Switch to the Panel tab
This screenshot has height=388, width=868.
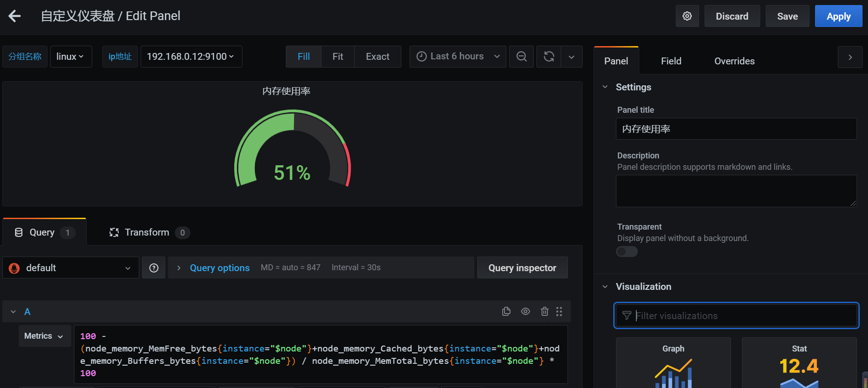[x=616, y=61]
